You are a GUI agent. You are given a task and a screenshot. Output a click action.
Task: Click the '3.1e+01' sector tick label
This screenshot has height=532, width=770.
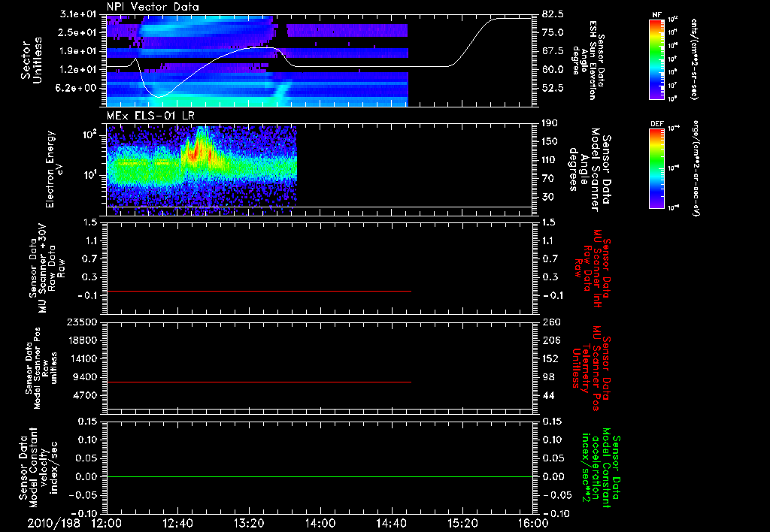[x=78, y=14]
